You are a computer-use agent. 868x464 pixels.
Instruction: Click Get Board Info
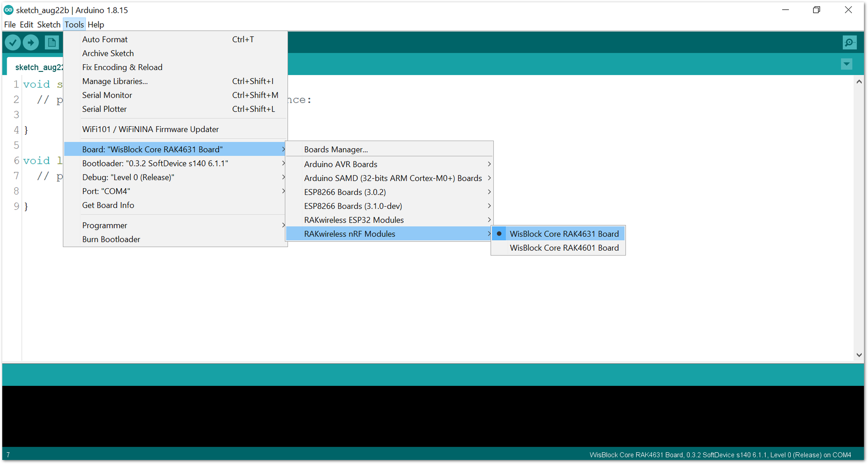(x=175, y=205)
